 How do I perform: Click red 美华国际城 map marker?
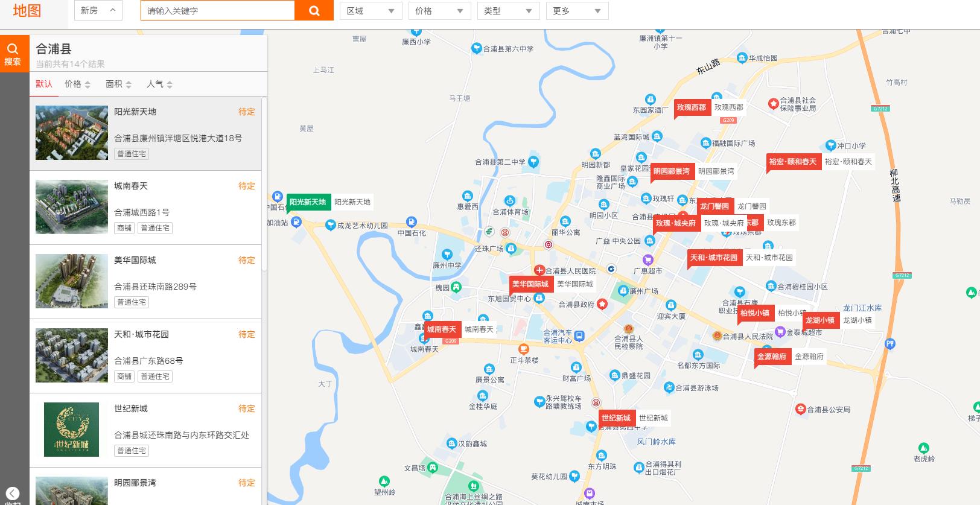click(x=530, y=285)
